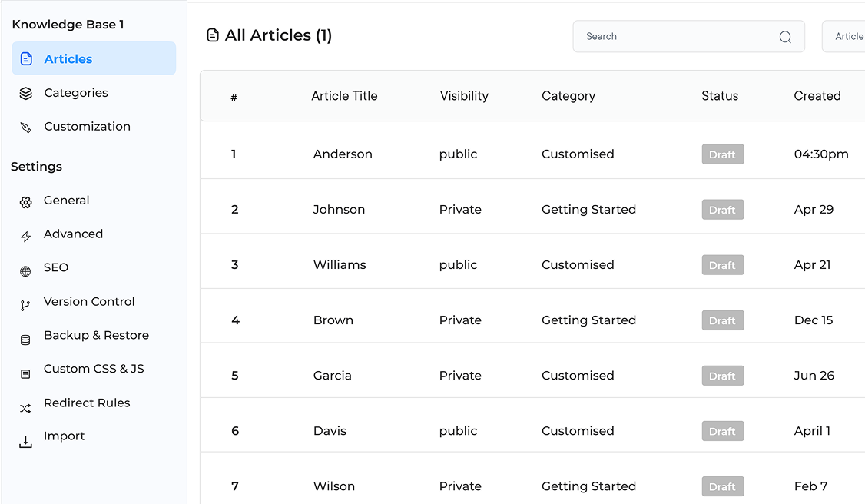865x504 pixels.
Task: Open the Articles menu item
Action: click(x=94, y=58)
